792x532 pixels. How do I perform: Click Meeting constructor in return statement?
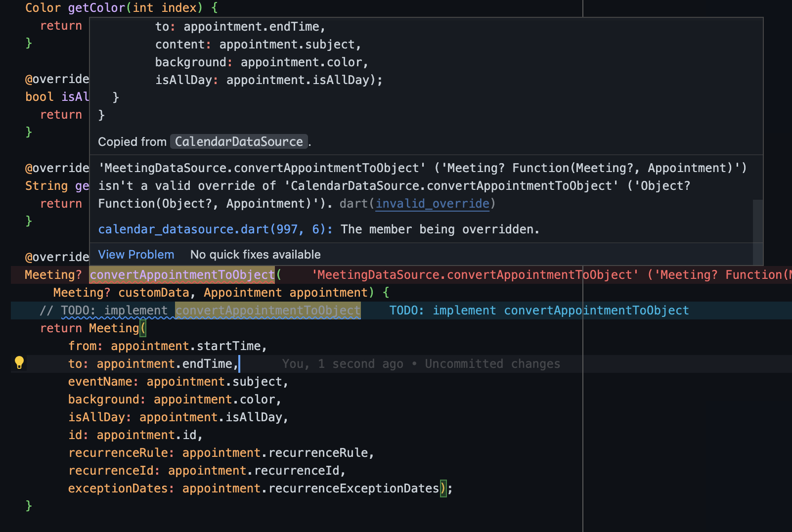[x=114, y=328]
